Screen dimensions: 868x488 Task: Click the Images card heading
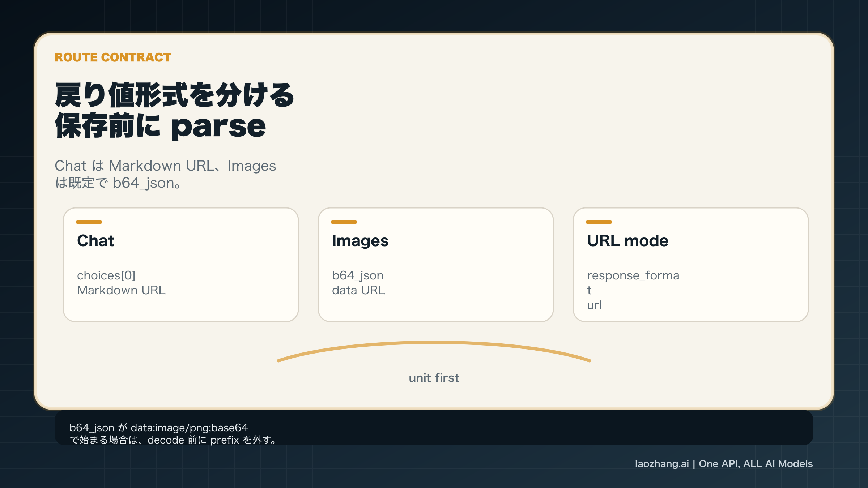tap(360, 240)
